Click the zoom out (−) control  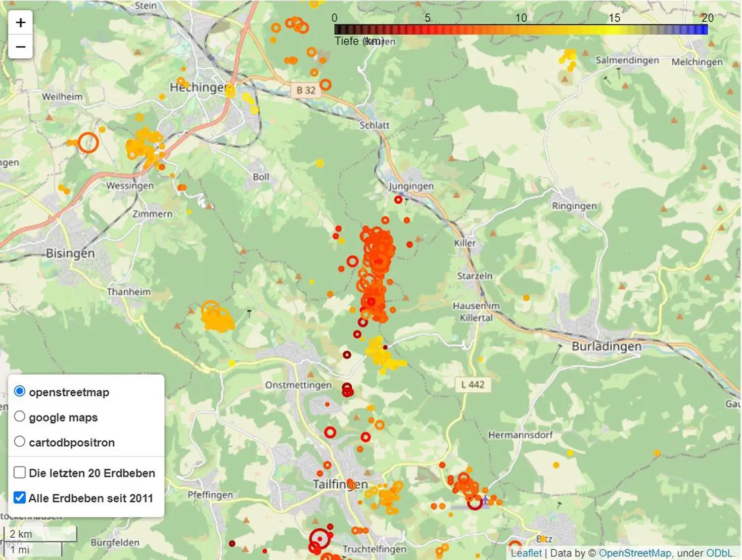(20, 46)
